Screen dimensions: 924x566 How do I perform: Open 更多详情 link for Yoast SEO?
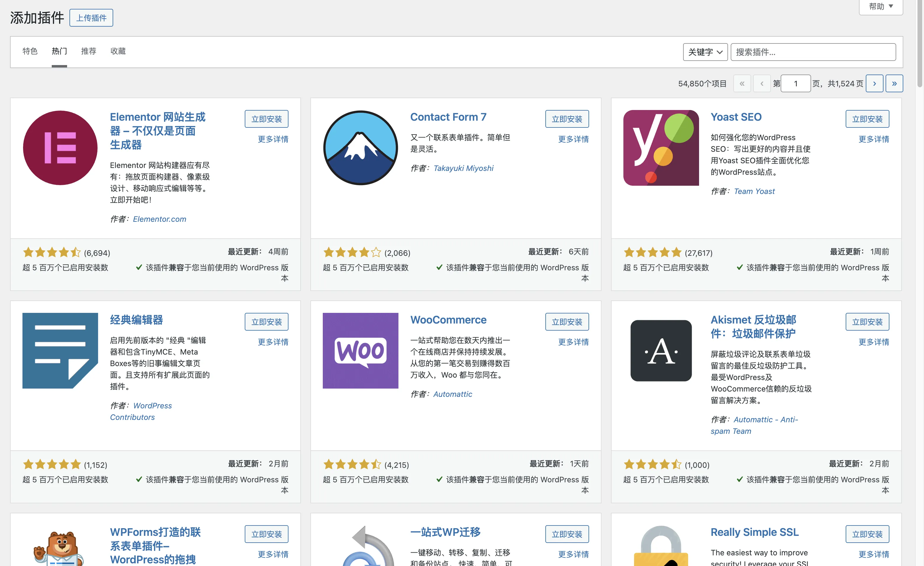click(x=873, y=139)
